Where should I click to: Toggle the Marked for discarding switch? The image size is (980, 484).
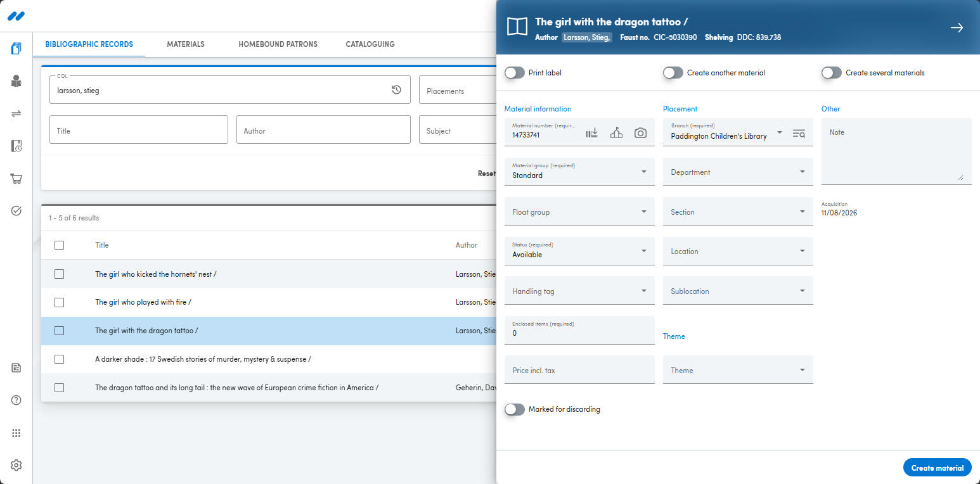(514, 409)
